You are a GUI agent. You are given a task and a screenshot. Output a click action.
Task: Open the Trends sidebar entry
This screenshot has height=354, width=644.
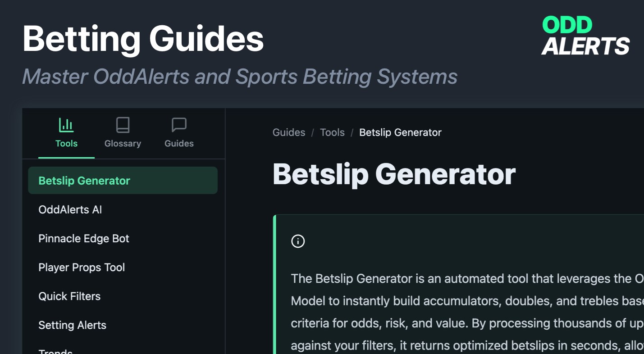[55, 351]
